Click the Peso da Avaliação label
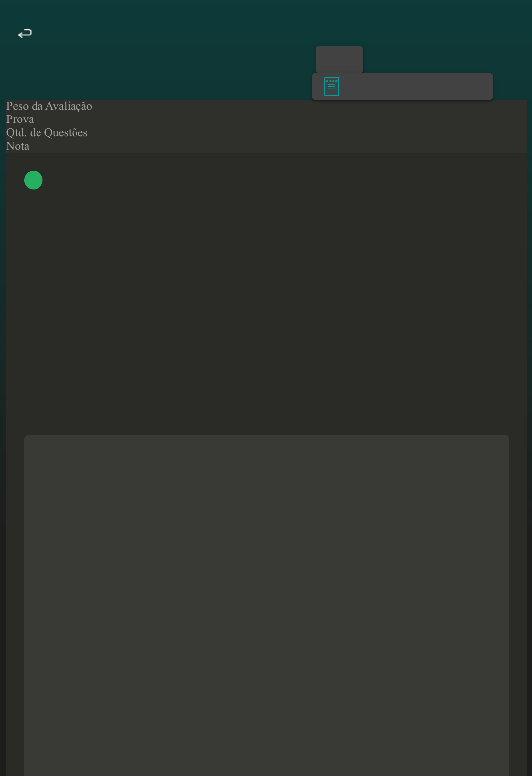532x776 pixels. [x=49, y=106]
